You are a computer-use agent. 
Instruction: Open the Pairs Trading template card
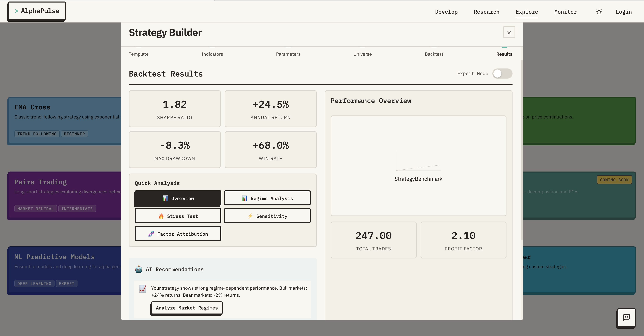click(65, 195)
